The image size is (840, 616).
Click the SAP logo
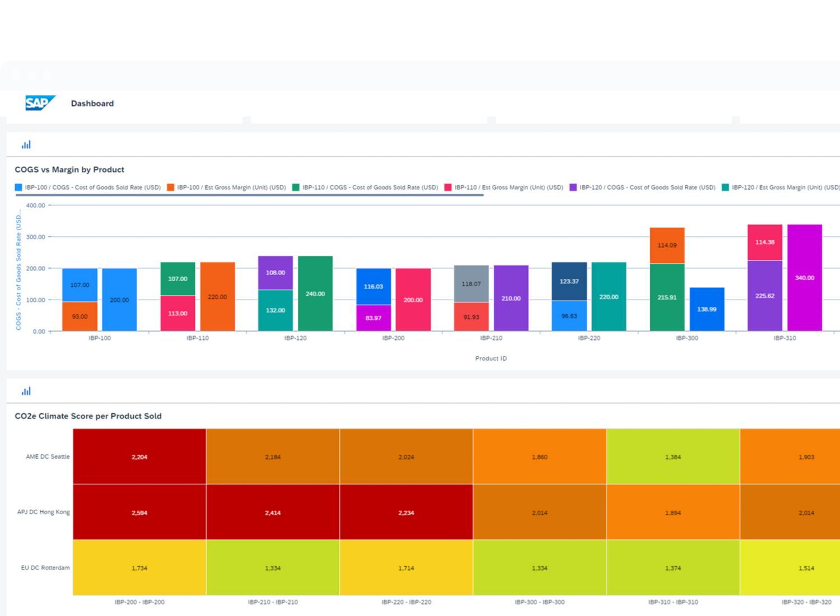tap(40, 103)
